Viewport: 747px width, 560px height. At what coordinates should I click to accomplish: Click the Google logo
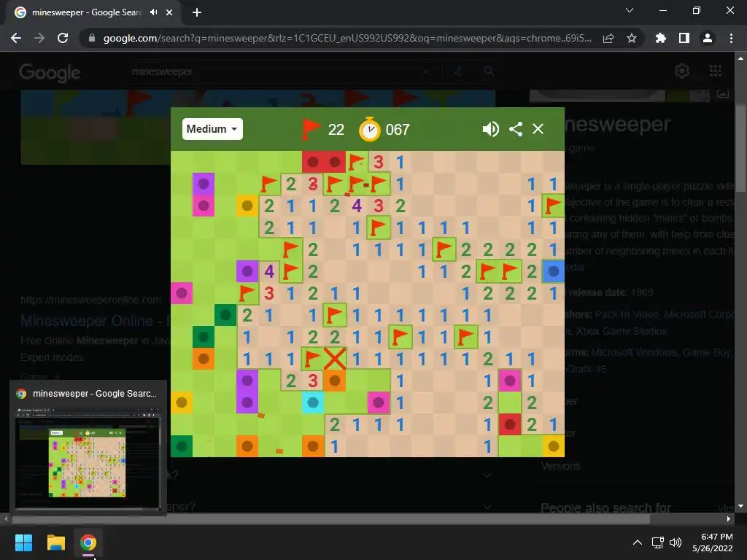(x=50, y=72)
